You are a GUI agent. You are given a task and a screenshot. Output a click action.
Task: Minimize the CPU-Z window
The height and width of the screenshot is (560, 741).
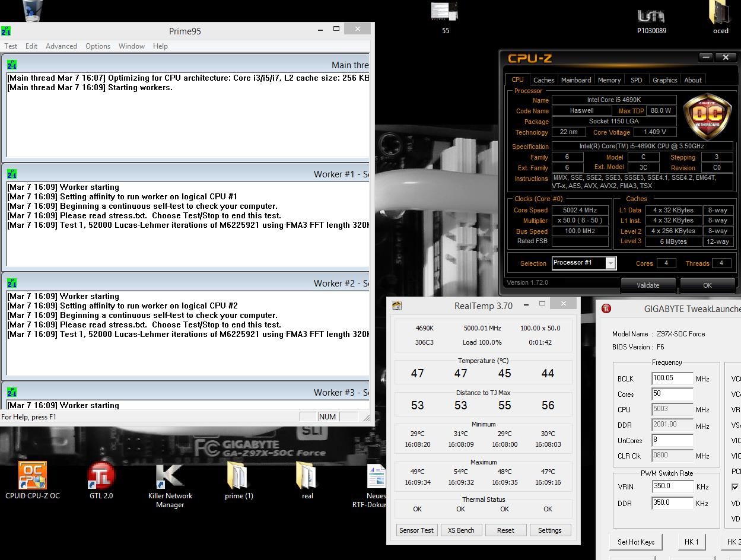[x=705, y=57]
